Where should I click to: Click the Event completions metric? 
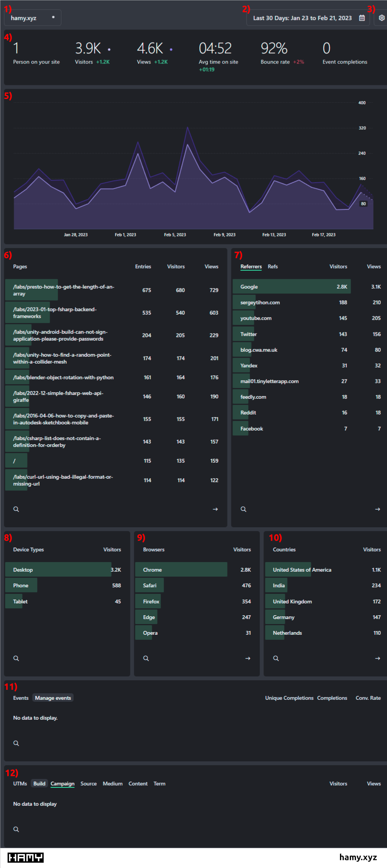[x=345, y=53]
